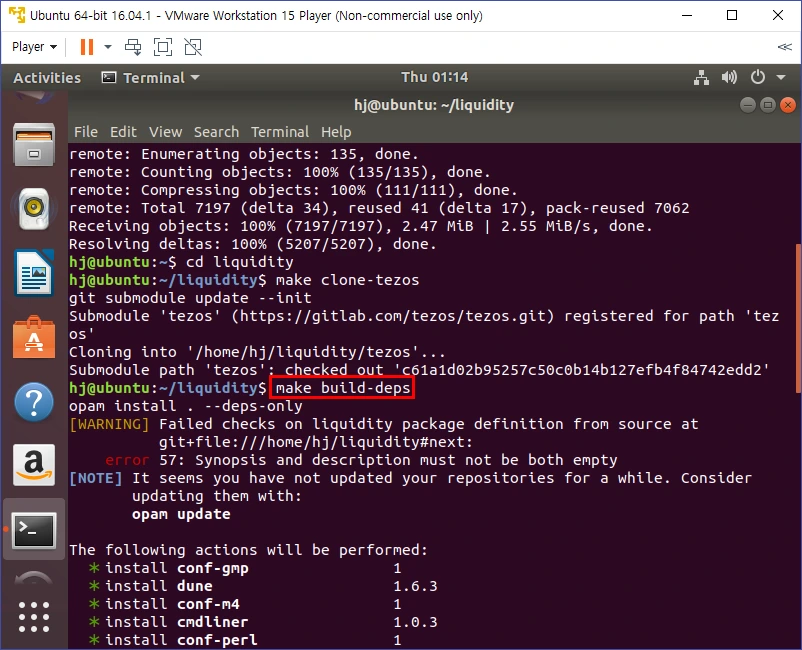802x650 pixels.
Task: Minimize the terminal window hj@ubuntu
Action: click(747, 105)
